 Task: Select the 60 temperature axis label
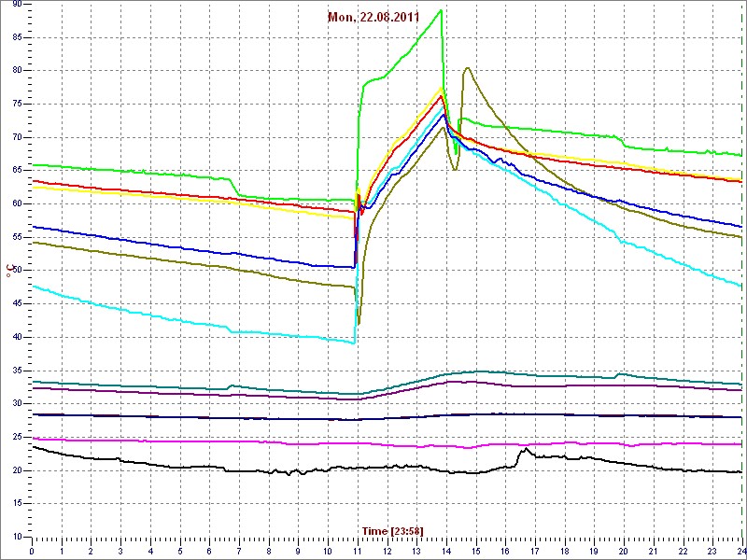coord(17,204)
